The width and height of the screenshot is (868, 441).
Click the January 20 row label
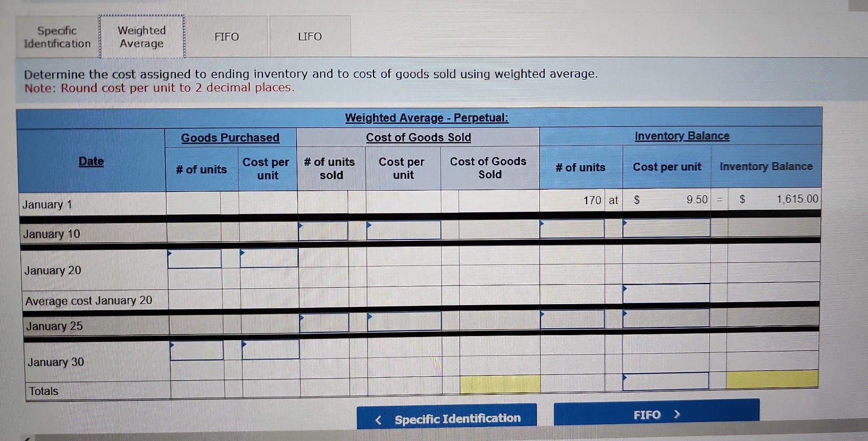click(52, 271)
